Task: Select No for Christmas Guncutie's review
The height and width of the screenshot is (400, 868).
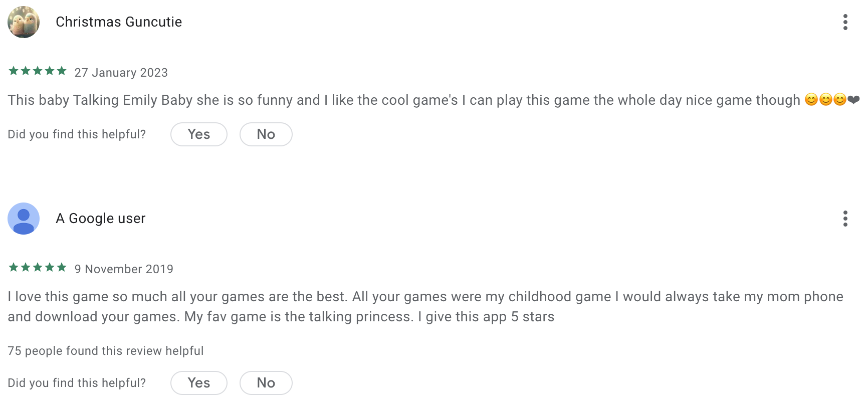Action: coord(266,134)
